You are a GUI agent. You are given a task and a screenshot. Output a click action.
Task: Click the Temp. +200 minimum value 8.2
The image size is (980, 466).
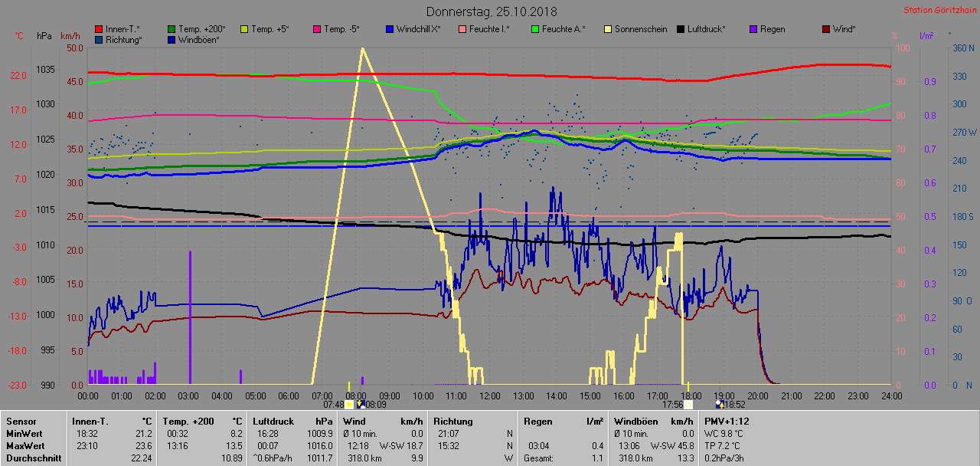click(x=237, y=433)
